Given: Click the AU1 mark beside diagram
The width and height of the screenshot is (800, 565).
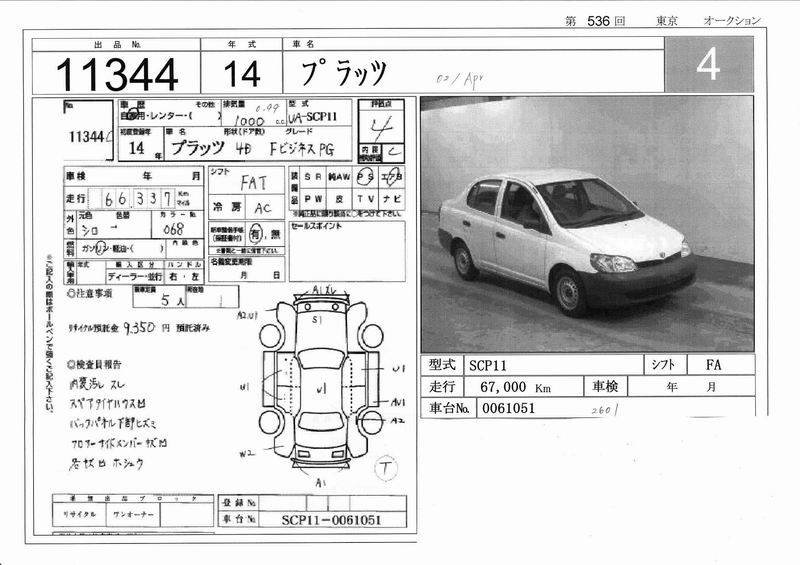Looking at the screenshot, I should (x=398, y=403).
